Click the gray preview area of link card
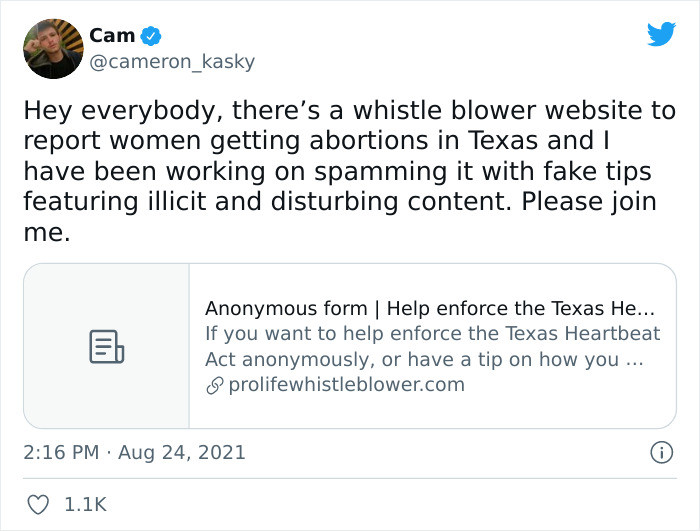The image size is (700, 531). 107,346
